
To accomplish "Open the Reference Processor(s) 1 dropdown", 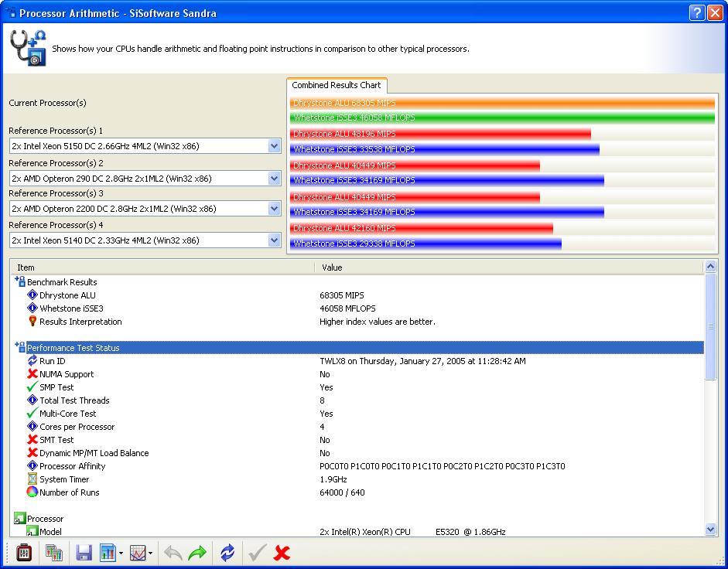I will point(274,146).
